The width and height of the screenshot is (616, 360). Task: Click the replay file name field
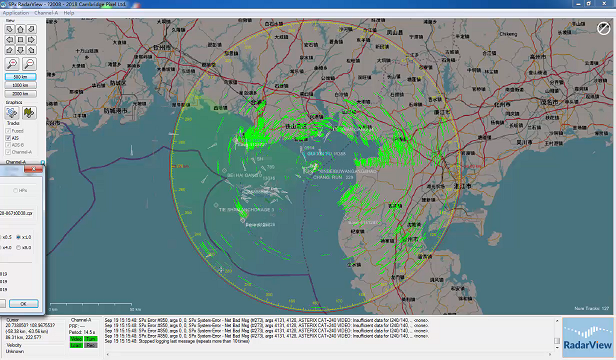tap(17, 213)
